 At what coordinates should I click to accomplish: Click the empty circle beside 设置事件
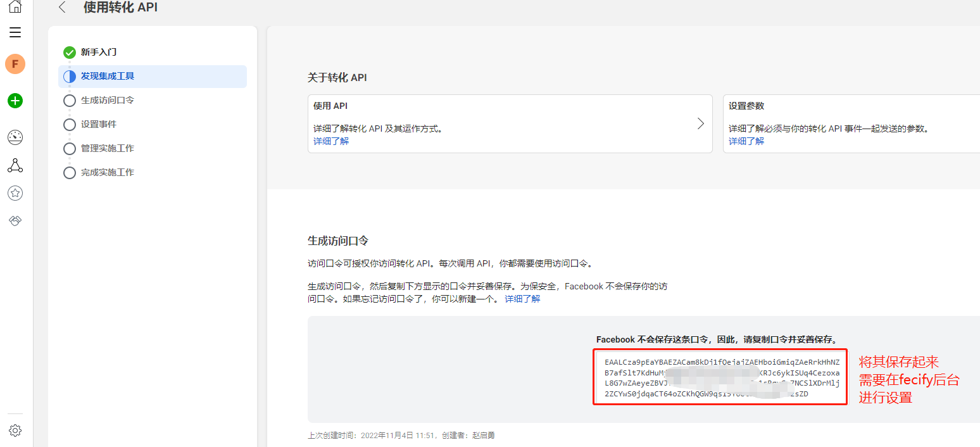(x=70, y=125)
